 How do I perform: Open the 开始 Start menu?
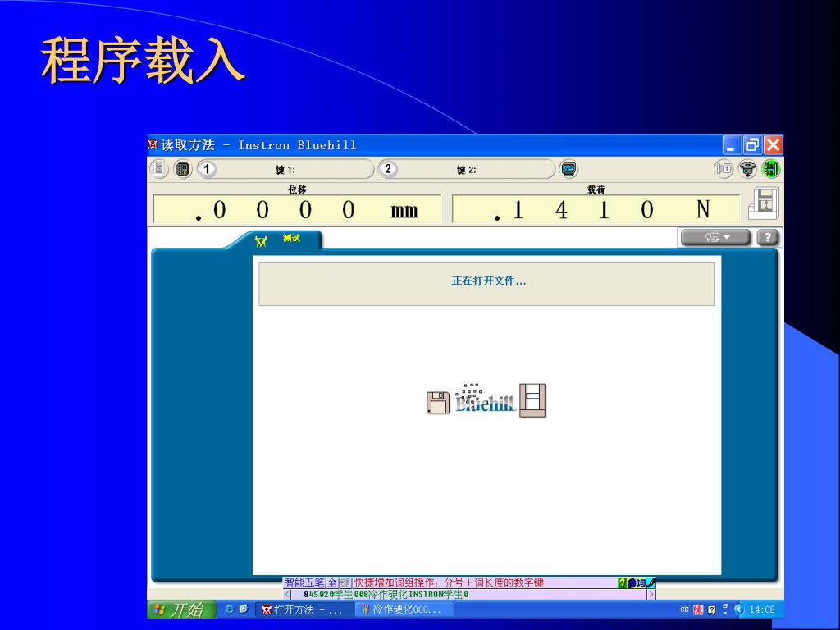(x=181, y=609)
